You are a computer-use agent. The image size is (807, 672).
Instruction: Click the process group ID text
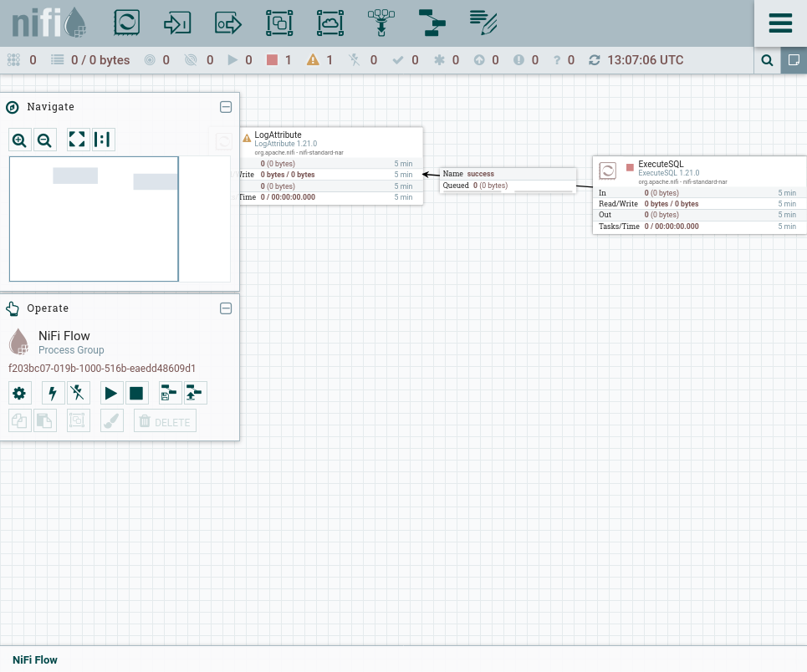coord(102,369)
